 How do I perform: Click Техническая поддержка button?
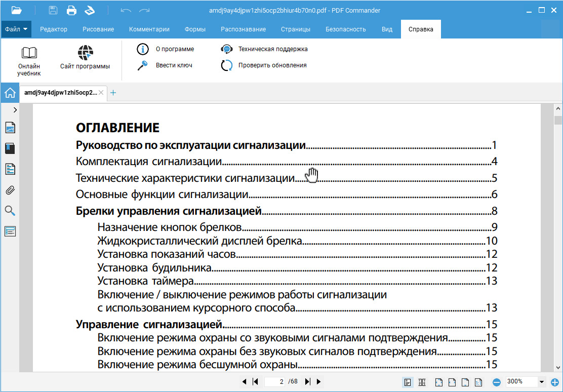(273, 49)
